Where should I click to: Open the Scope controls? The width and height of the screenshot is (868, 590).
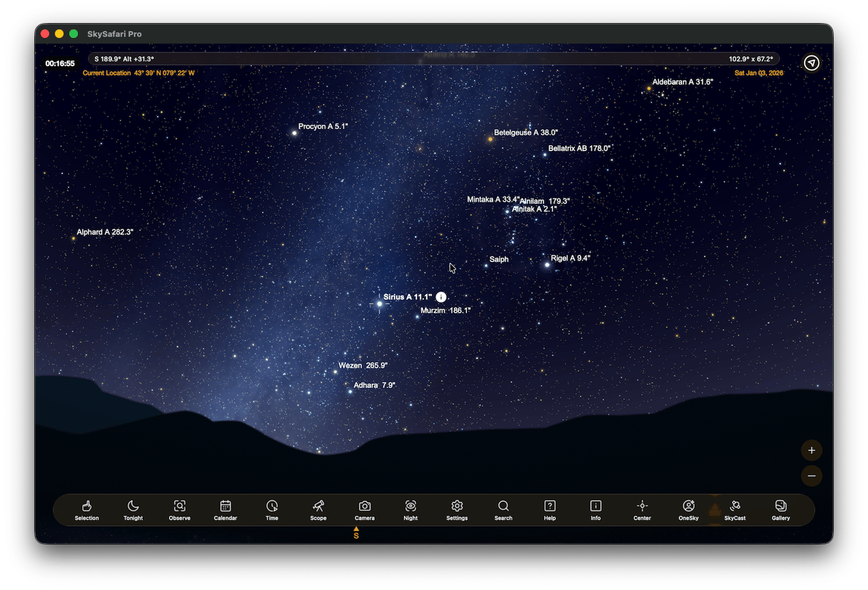point(318,510)
